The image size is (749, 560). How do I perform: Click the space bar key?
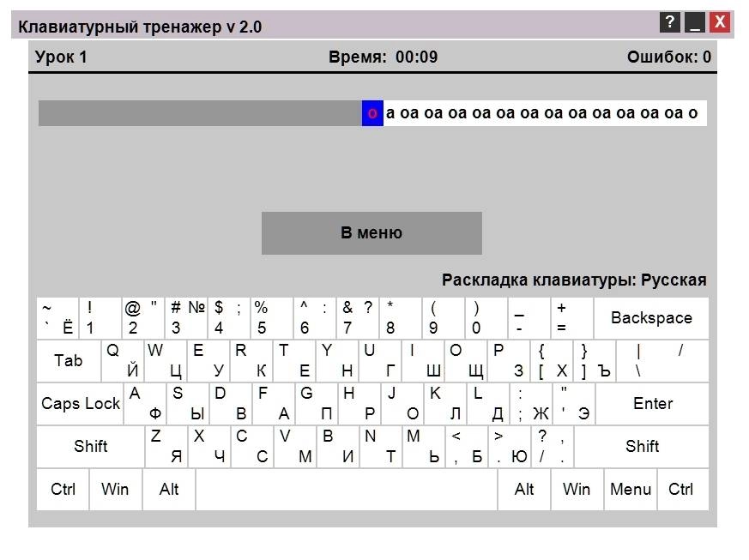(x=347, y=490)
